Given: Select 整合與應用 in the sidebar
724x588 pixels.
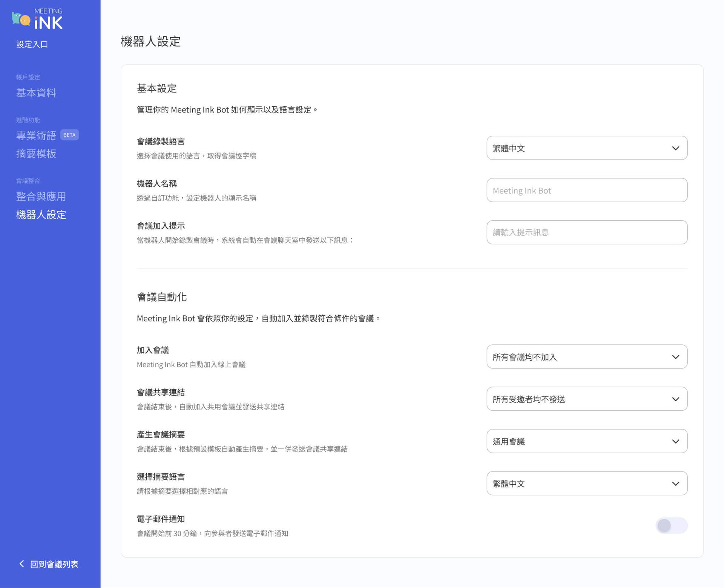Looking at the screenshot, I should 41,196.
